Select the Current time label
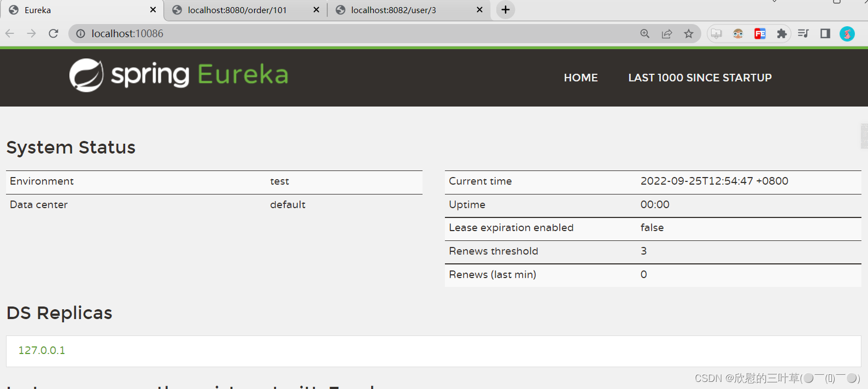 click(x=480, y=181)
